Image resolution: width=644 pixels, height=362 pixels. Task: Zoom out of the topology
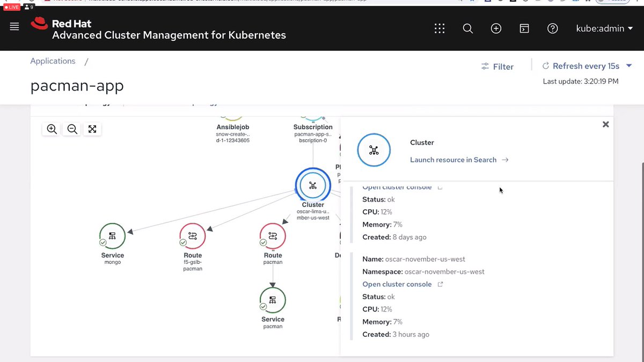click(x=72, y=129)
